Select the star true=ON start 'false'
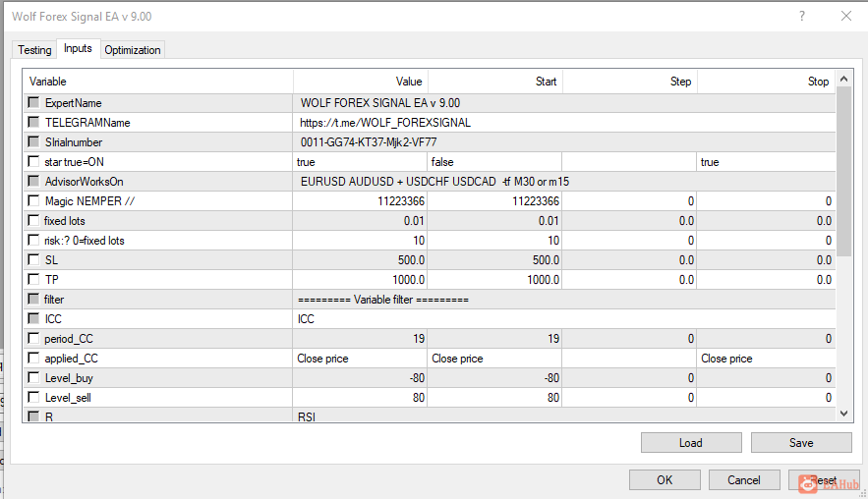The width and height of the screenshot is (868, 499). tap(494, 161)
